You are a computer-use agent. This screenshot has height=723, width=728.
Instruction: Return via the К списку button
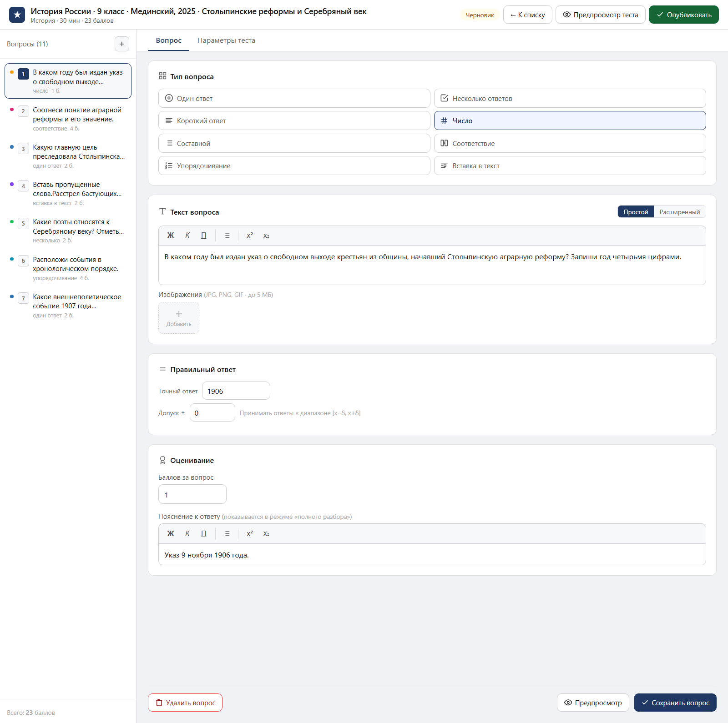[x=527, y=15]
